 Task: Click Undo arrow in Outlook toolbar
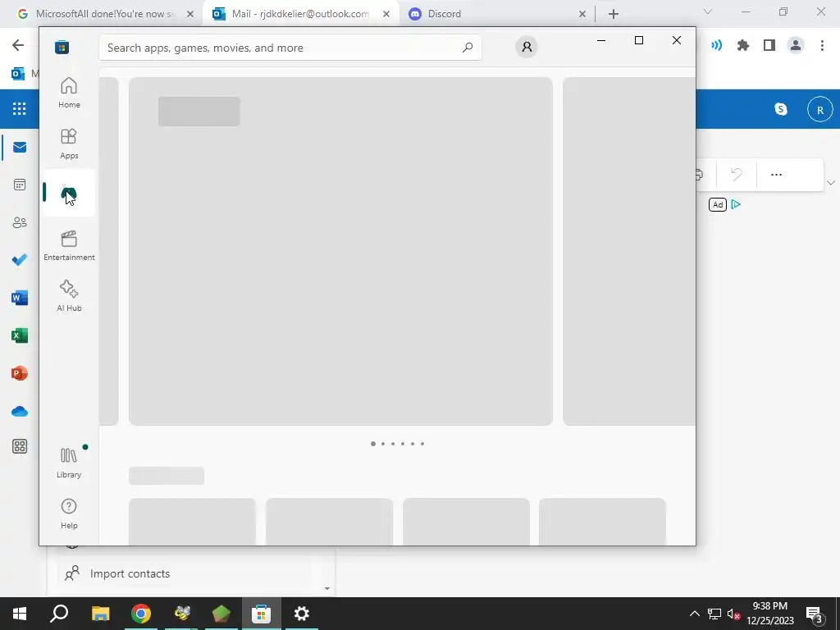737,174
